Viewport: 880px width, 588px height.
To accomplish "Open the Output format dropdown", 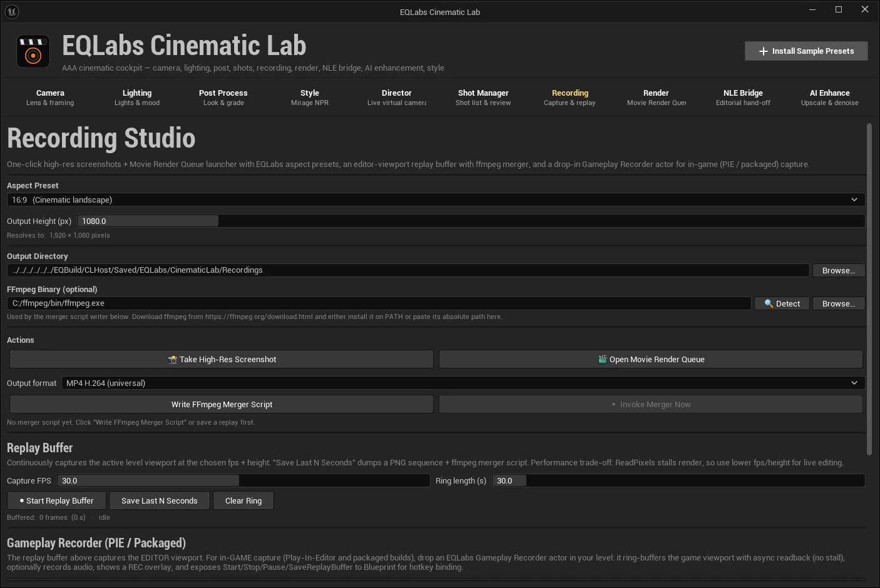I will (463, 383).
